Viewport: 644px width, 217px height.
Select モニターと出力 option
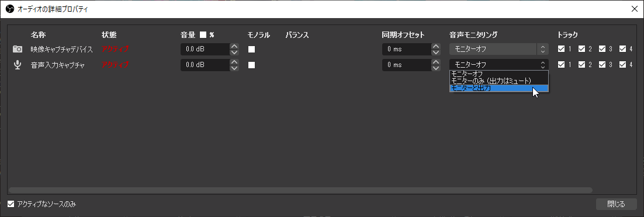pyautogui.click(x=499, y=87)
